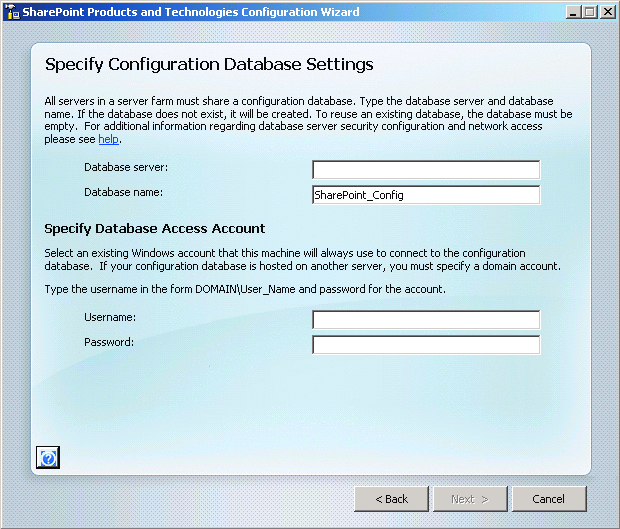This screenshot has width=620, height=529.
Task: Click the 'Password:' label
Action: pyautogui.click(x=109, y=342)
